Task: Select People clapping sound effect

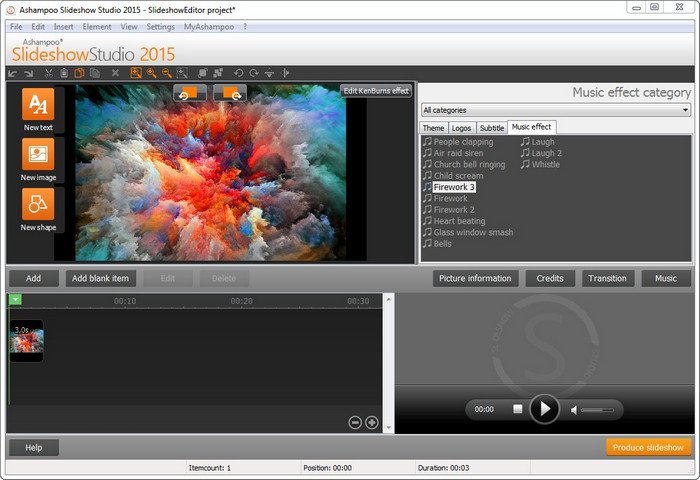Action: pyautogui.click(x=458, y=142)
